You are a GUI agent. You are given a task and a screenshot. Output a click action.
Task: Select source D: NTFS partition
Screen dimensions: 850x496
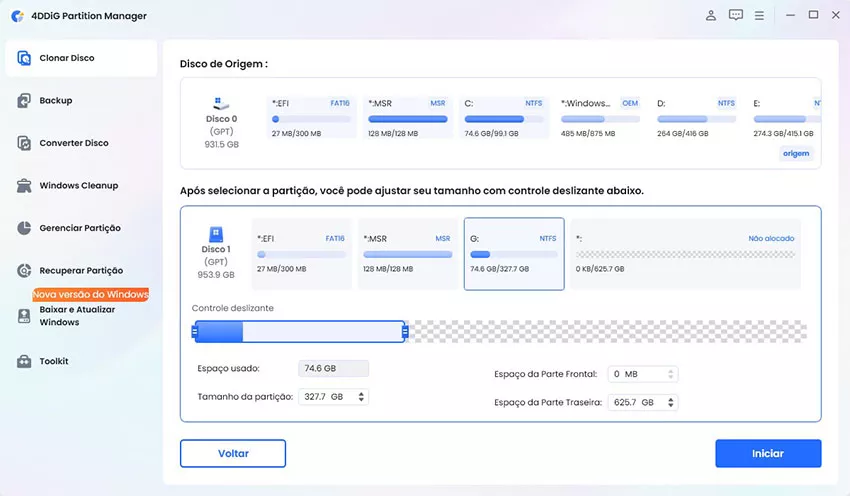coord(697,118)
